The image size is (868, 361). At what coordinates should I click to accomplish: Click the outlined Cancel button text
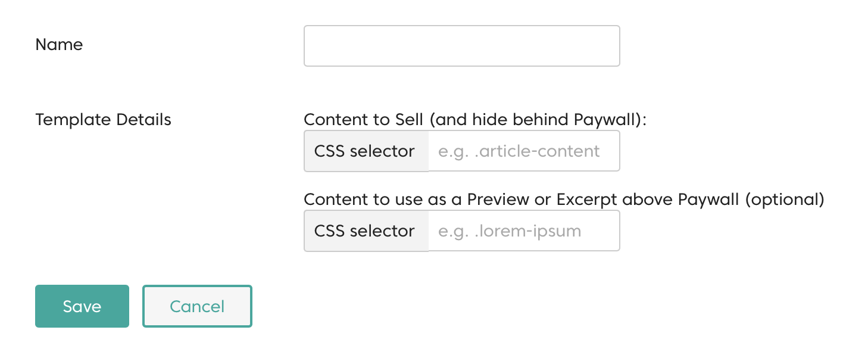click(x=197, y=306)
